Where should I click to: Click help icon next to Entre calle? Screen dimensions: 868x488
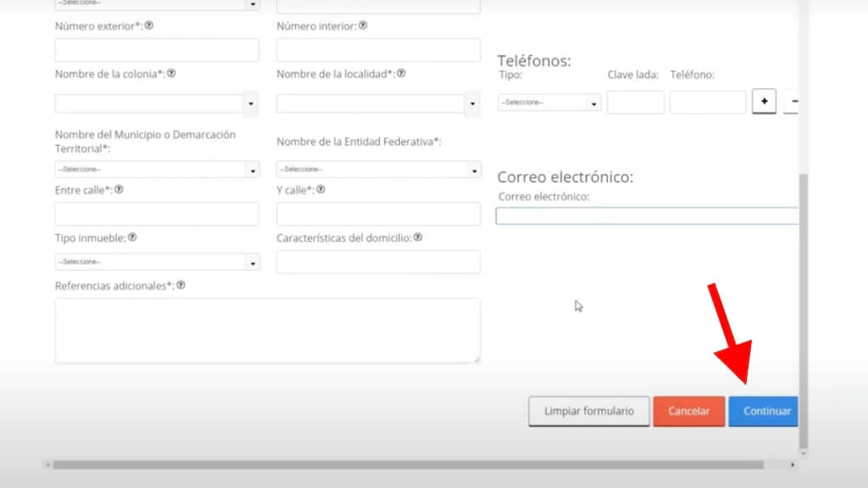[120, 190]
